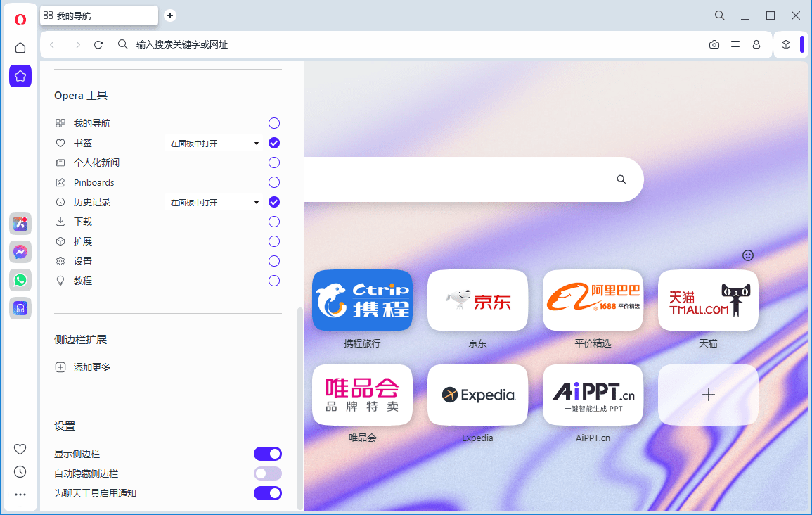Screen dimensions: 812x515
Task: Open WhatsApp from the sidebar
Action: 20,280
